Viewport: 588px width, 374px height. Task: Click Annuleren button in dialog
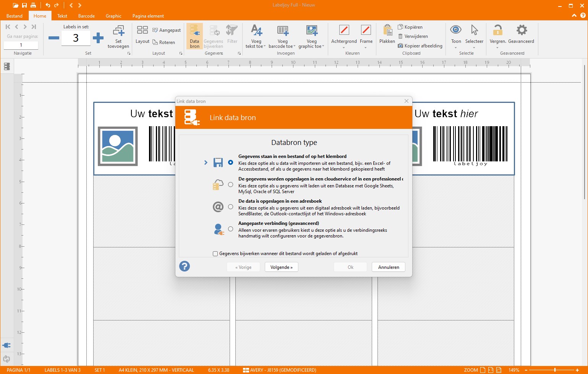pos(389,267)
